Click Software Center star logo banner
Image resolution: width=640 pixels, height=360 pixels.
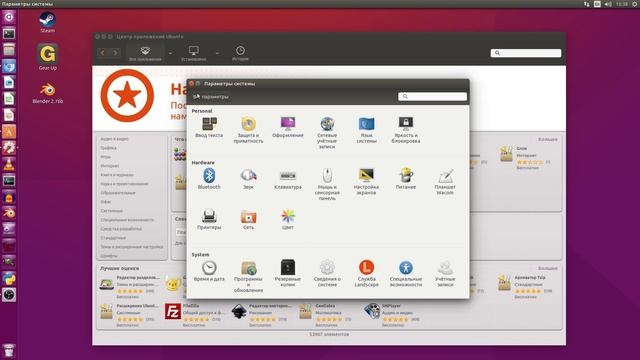[x=127, y=96]
